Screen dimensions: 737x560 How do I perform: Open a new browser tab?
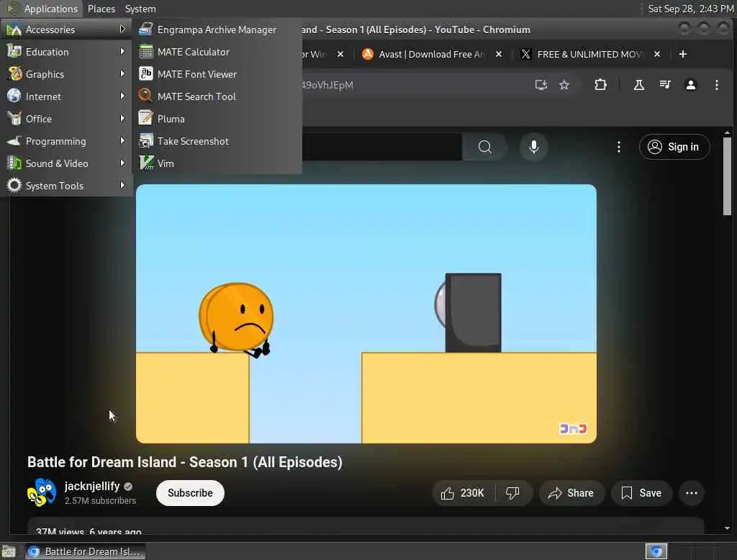coord(683,54)
